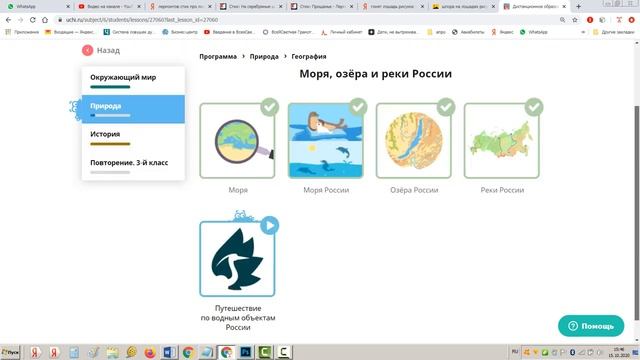This screenshot has width=640, height=360.
Task: Click the Повторение 3-й класс progress bar
Action: click(x=110, y=172)
